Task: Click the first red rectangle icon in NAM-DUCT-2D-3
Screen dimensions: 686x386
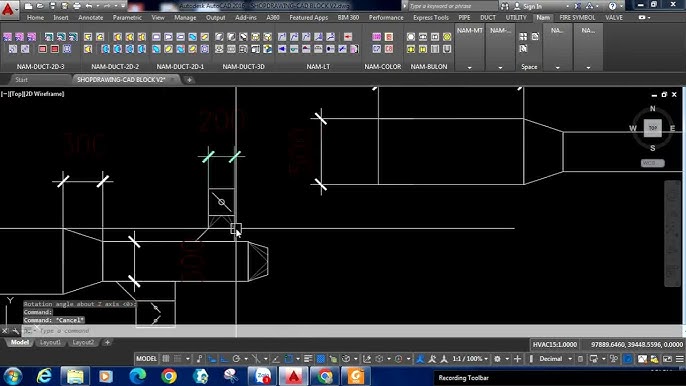Action: (x=42, y=49)
